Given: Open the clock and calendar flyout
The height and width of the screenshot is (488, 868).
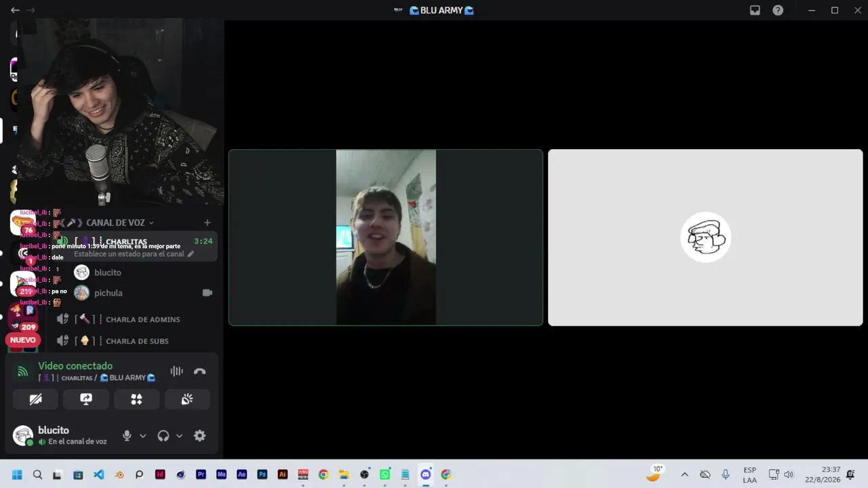Looking at the screenshot, I should [822, 474].
